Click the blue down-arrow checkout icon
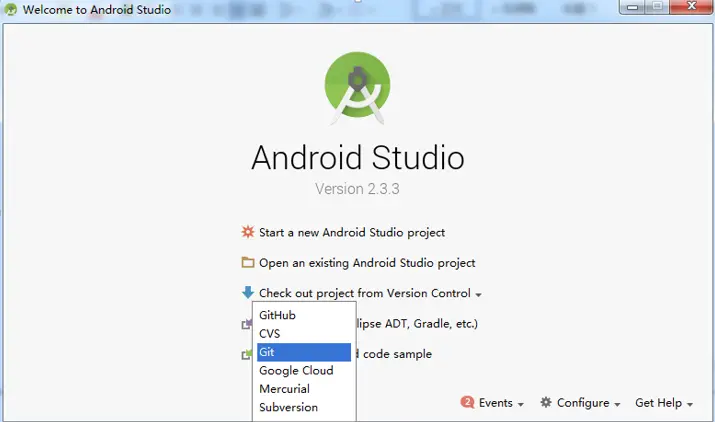 click(248, 292)
